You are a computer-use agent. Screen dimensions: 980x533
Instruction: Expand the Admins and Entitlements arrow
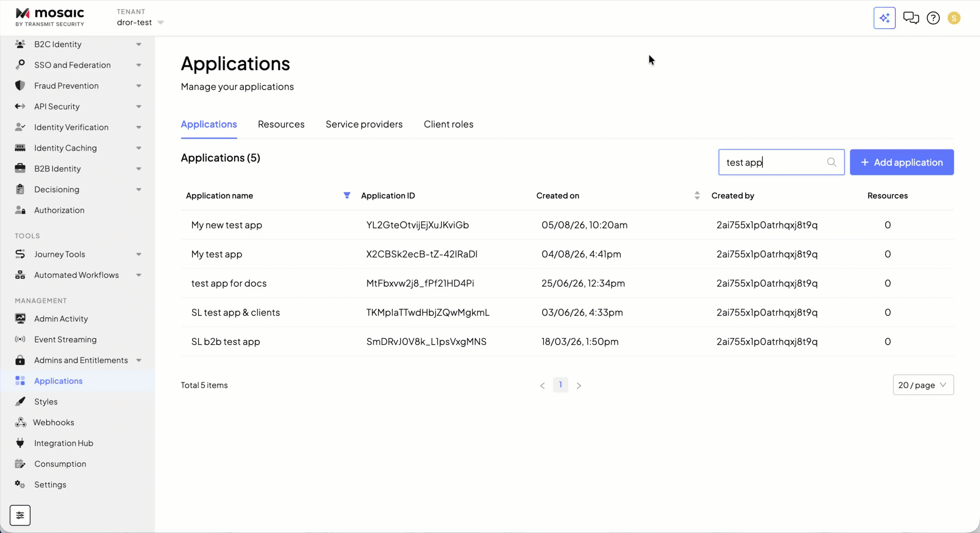coord(139,360)
